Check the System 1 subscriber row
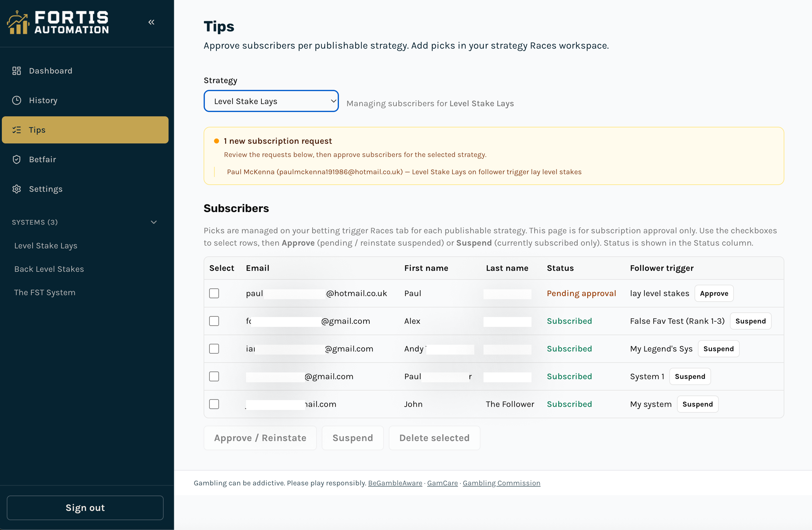Image resolution: width=812 pixels, height=530 pixels. pyautogui.click(x=214, y=376)
